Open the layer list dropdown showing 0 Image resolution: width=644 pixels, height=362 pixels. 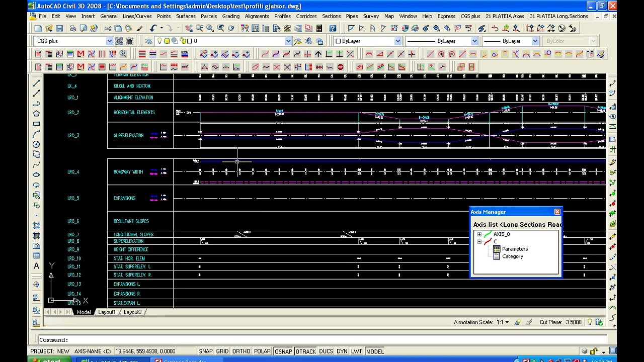[x=288, y=41]
